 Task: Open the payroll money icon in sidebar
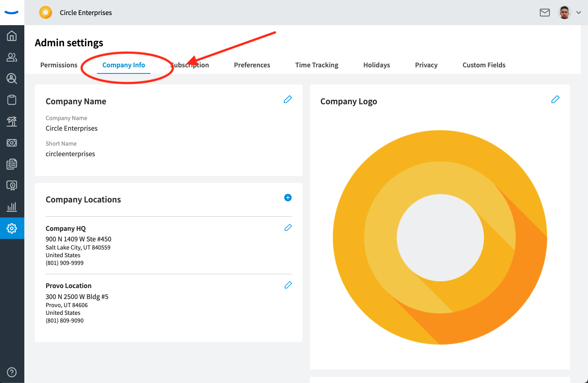coord(12,143)
